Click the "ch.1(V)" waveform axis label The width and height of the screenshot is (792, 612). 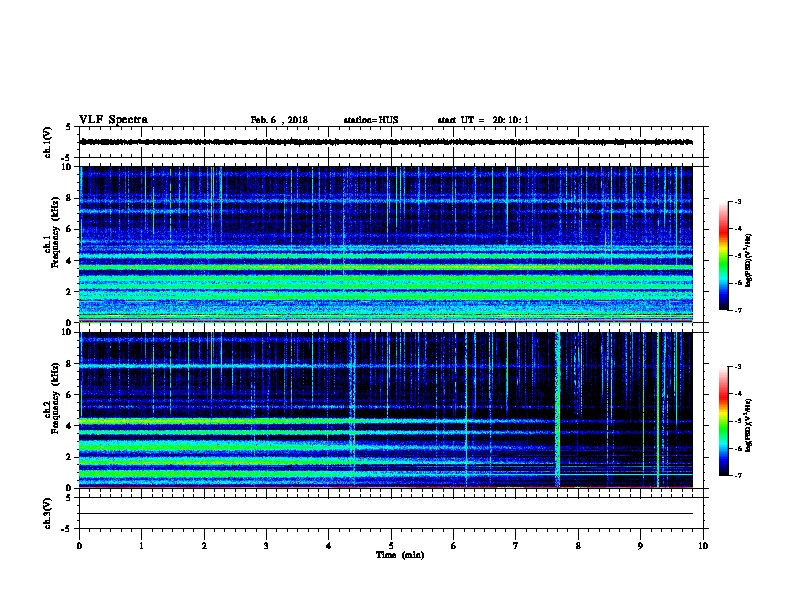(48, 142)
